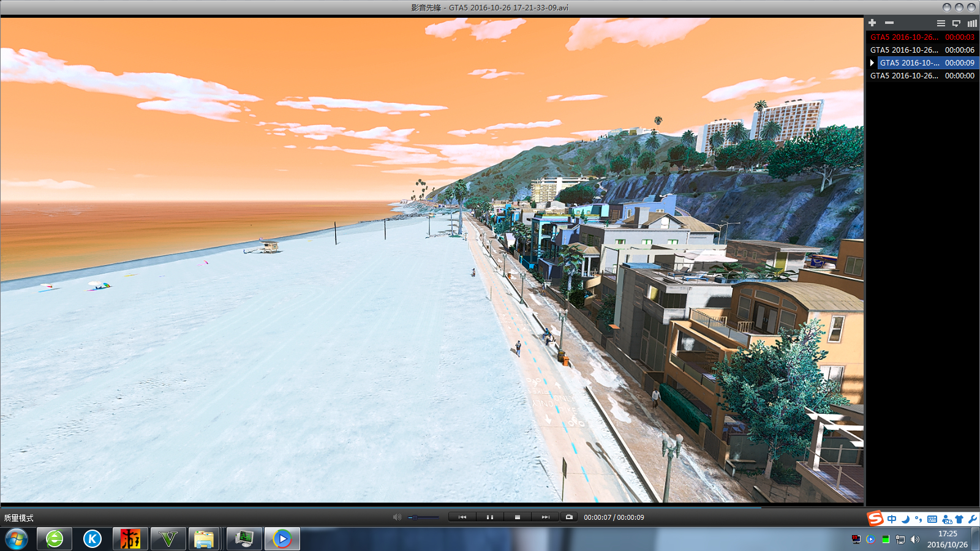
Task: Select red playlist entry with duration 00:00:03
Action: pyautogui.click(x=922, y=37)
